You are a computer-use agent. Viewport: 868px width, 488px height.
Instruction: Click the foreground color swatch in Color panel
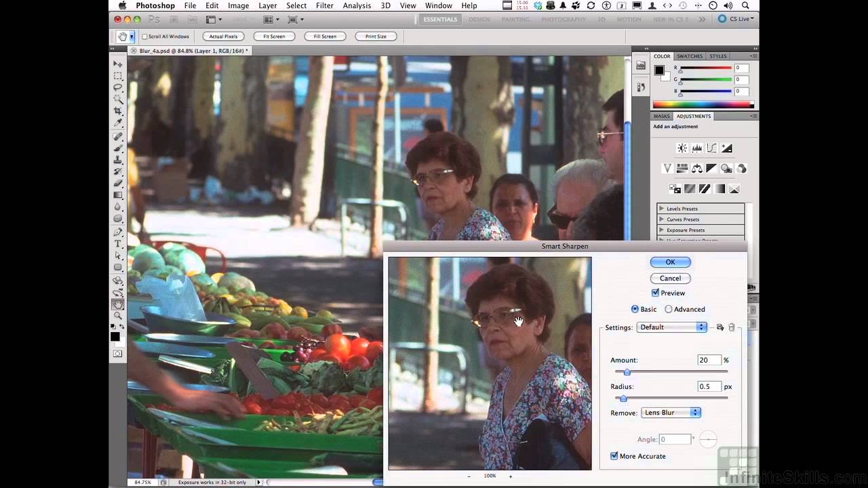[x=658, y=70]
